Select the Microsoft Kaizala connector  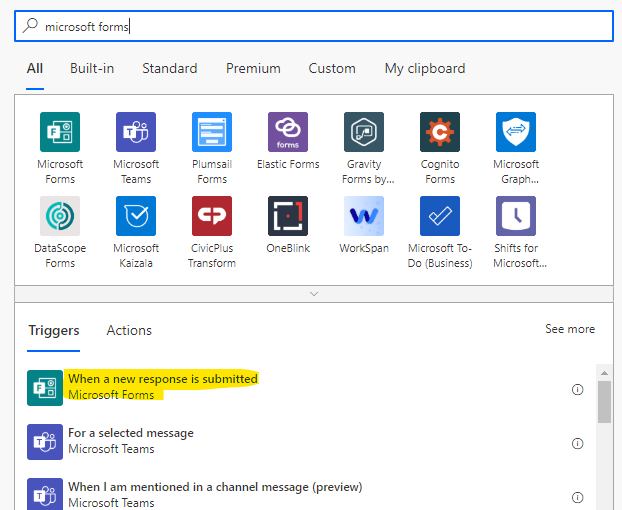(136, 216)
